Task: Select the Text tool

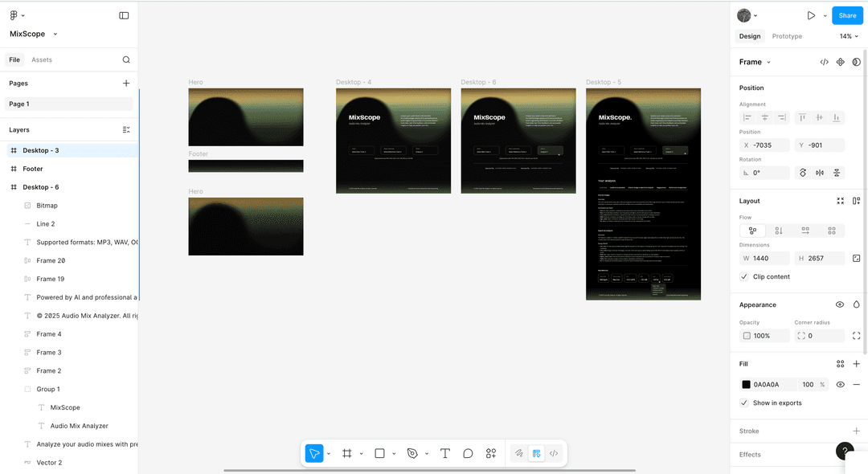Action: 444,453
